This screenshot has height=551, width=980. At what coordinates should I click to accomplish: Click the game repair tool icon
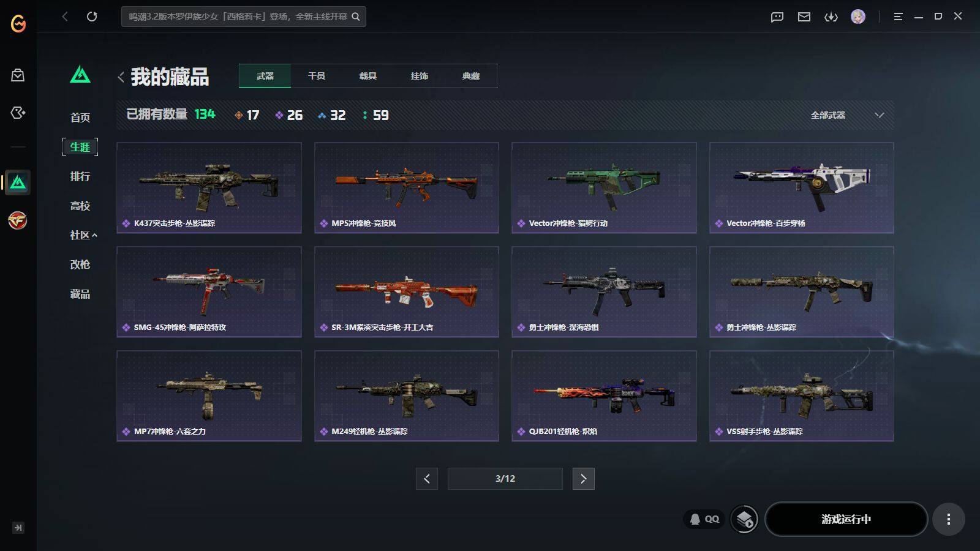745,520
